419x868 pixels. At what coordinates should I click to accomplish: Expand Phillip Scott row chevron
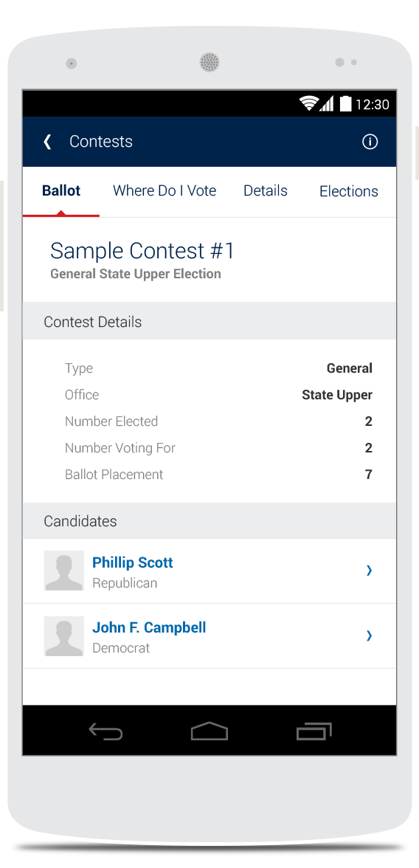click(x=369, y=570)
